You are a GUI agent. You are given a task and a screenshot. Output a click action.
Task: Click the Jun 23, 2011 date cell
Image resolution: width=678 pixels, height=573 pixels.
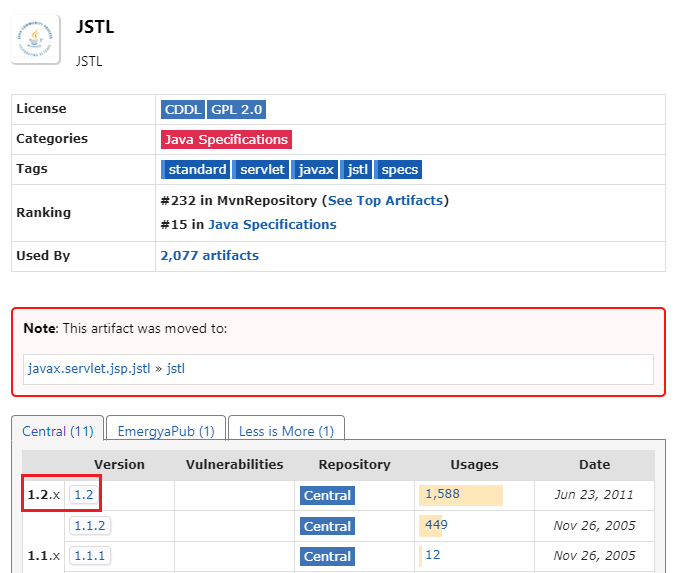[x=595, y=494]
